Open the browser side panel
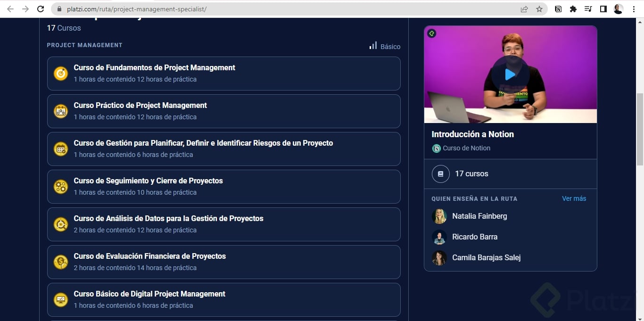The image size is (644, 321). (x=603, y=8)
